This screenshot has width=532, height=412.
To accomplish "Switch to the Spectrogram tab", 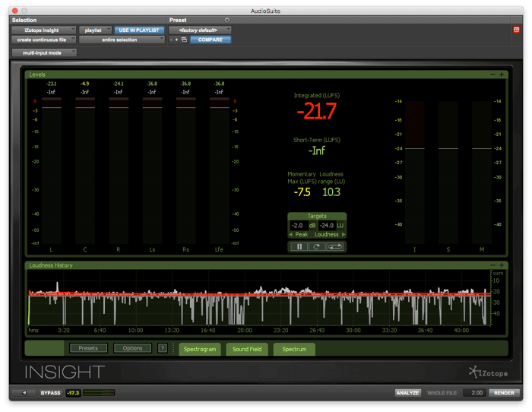I will [199, 349].
